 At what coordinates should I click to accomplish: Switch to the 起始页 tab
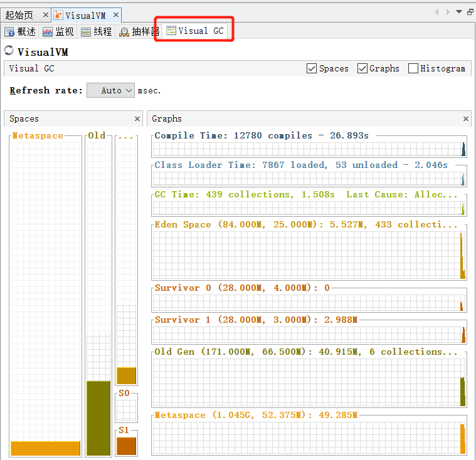point(19,15)
